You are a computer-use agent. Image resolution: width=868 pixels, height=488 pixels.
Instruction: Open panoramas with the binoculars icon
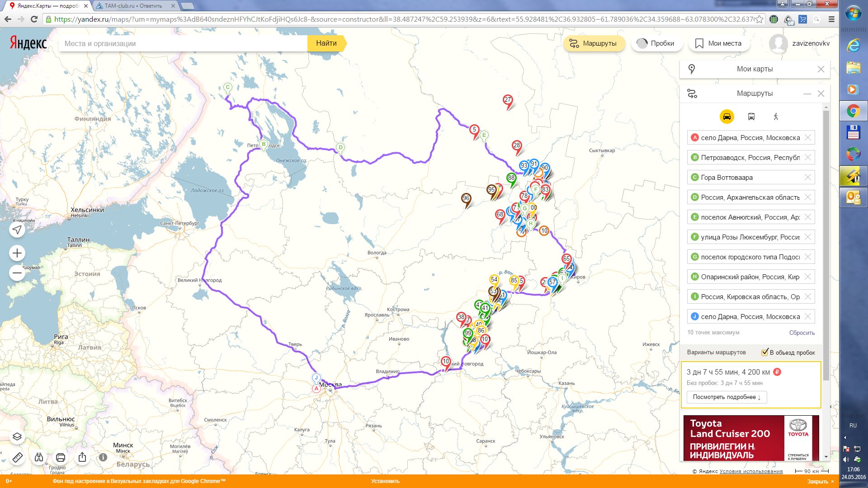pyautogui.click(x=39, y=457)
